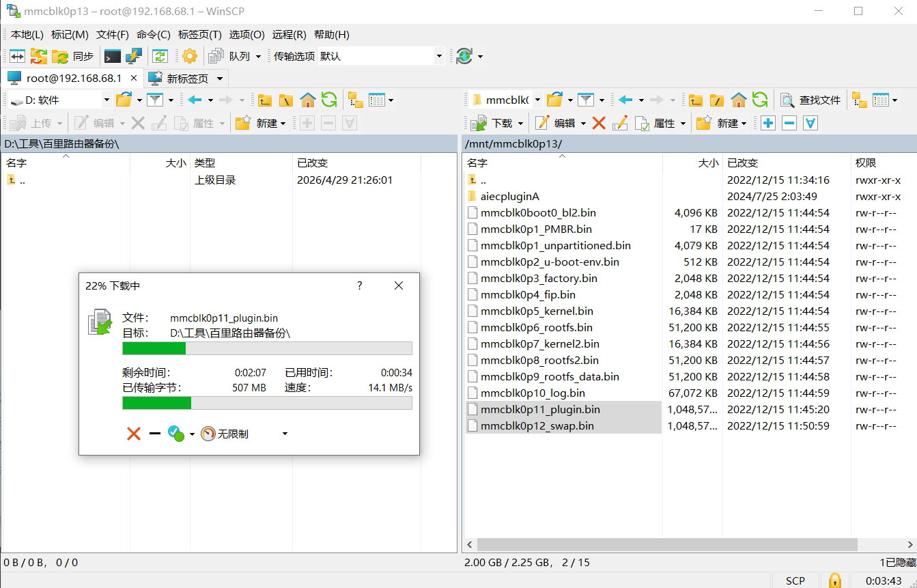
Task: Expand the 传输选项 默认 preset dropdown
Action: coord(439,56)
